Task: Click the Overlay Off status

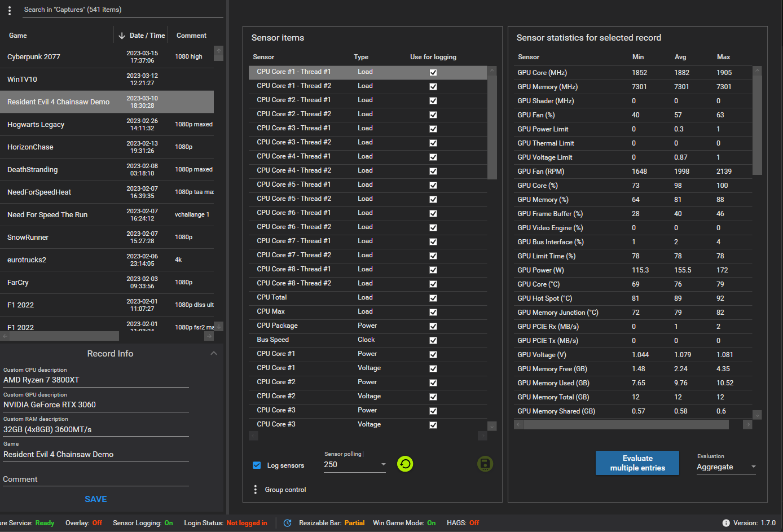Action: tap(97, 523)
